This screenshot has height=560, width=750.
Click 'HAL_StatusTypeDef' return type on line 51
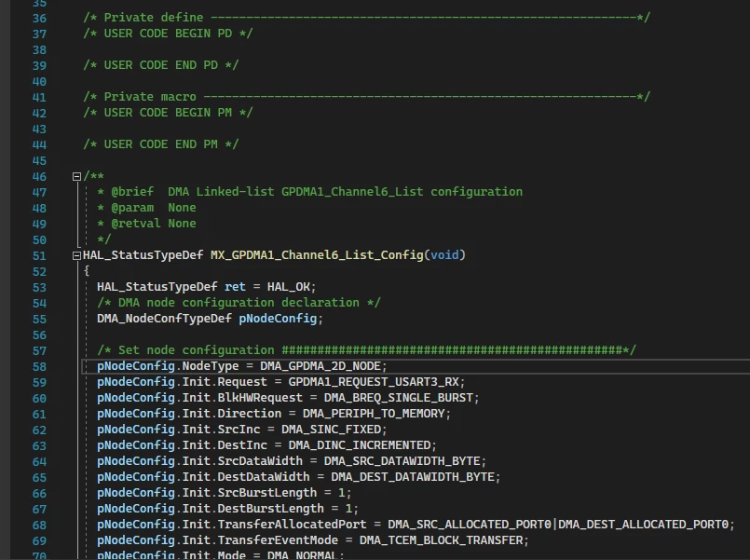coord(143,255)
